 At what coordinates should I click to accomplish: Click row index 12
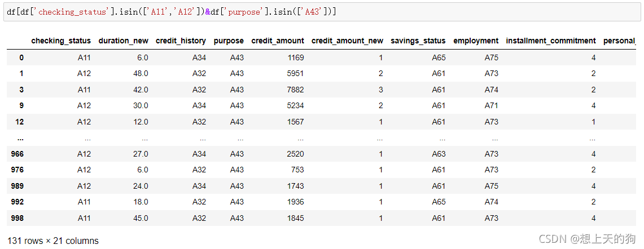[x=19, y=122]
